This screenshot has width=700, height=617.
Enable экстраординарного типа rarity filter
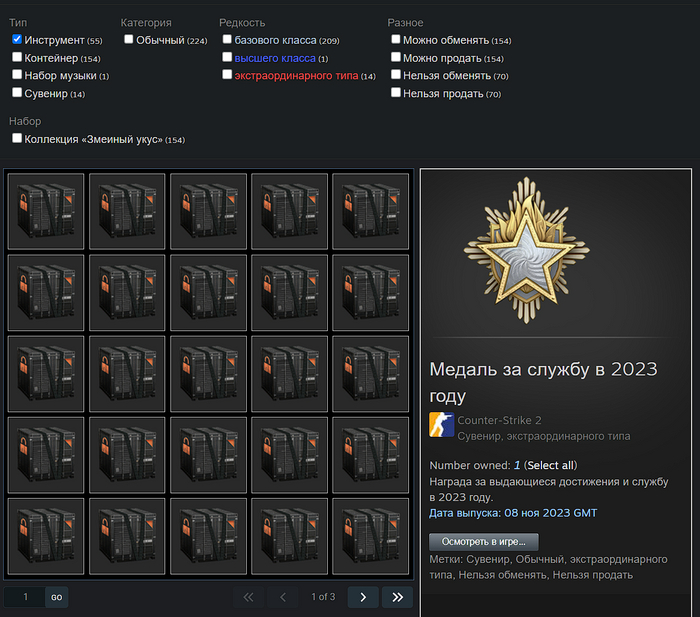click(227, 75)
